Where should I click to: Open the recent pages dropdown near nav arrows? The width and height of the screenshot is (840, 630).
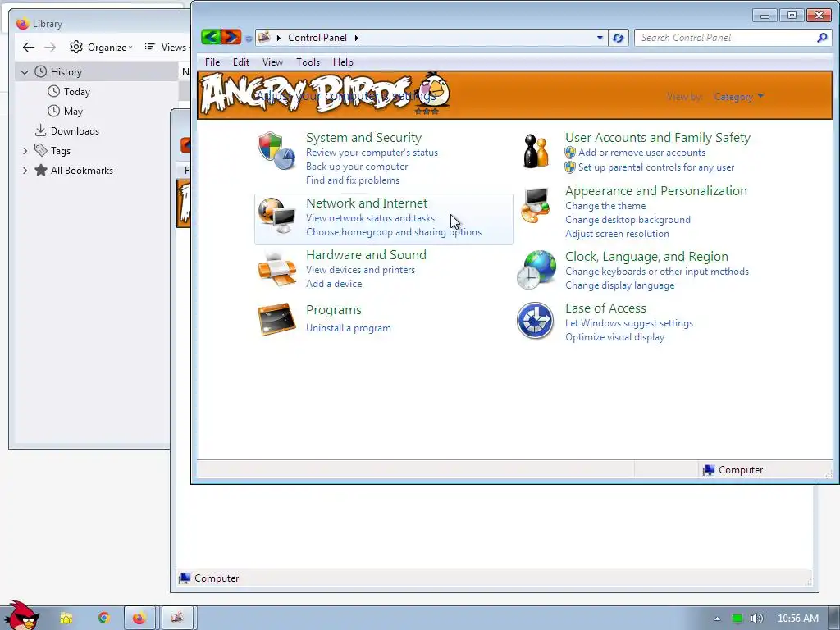249,39
